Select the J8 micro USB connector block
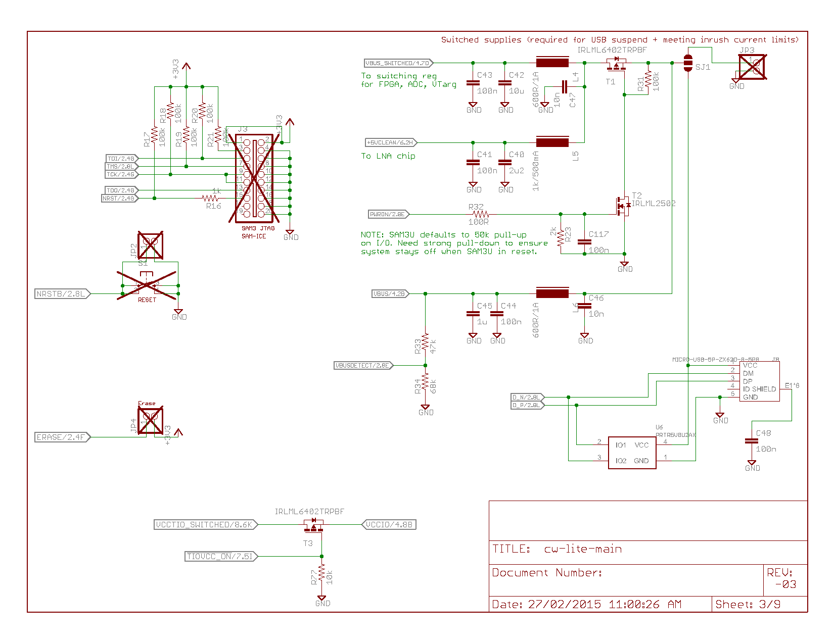Viewport: 834px width, 644px height. 759,381
